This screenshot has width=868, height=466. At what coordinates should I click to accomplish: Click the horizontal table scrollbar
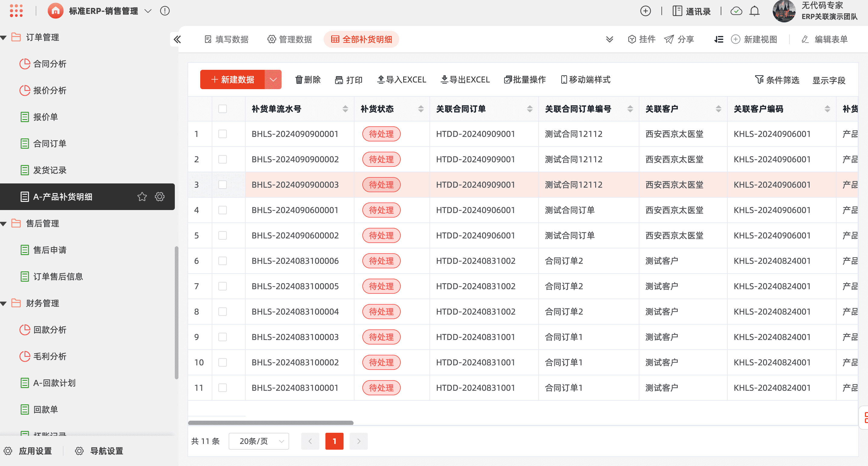coord(271,423)
